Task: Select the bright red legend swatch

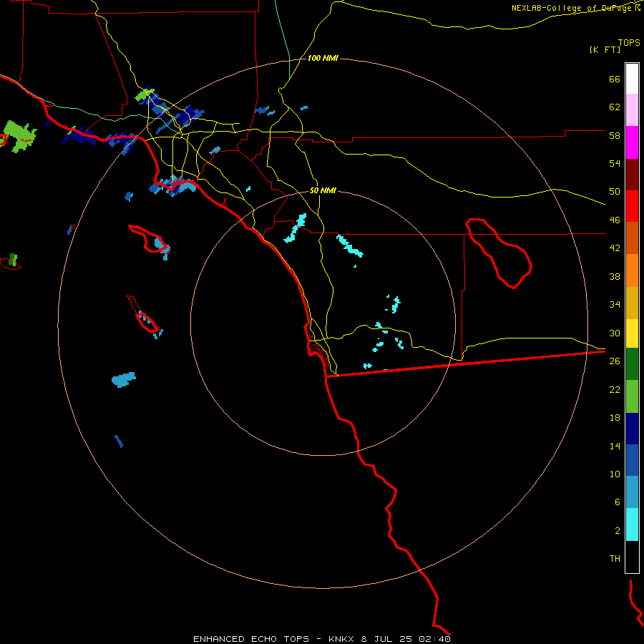Action: coord(632,206)
